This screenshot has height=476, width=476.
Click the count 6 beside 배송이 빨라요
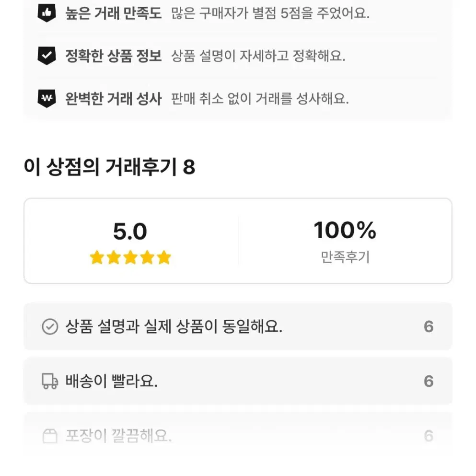coord(429,381)
